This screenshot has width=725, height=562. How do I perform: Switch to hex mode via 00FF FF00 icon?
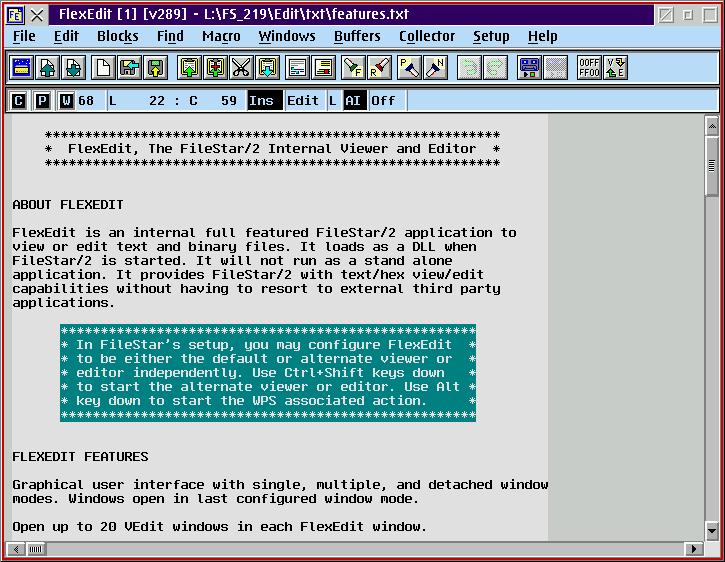[x=590, y=68]
